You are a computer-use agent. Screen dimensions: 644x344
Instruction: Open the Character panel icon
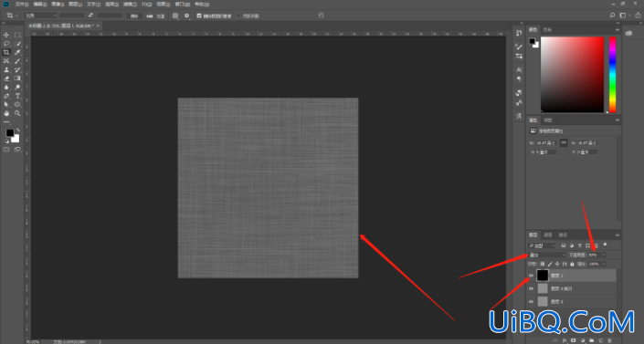click(519, 69)
